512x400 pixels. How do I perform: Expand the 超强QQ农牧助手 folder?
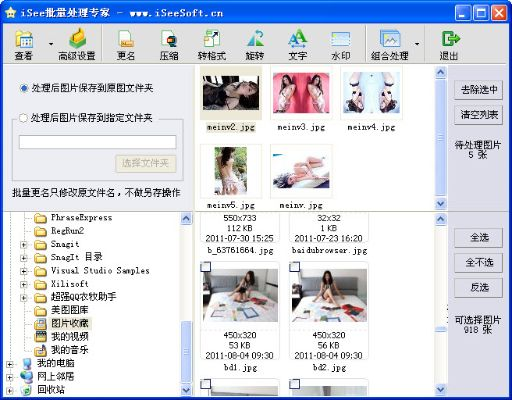click(23, 298)
